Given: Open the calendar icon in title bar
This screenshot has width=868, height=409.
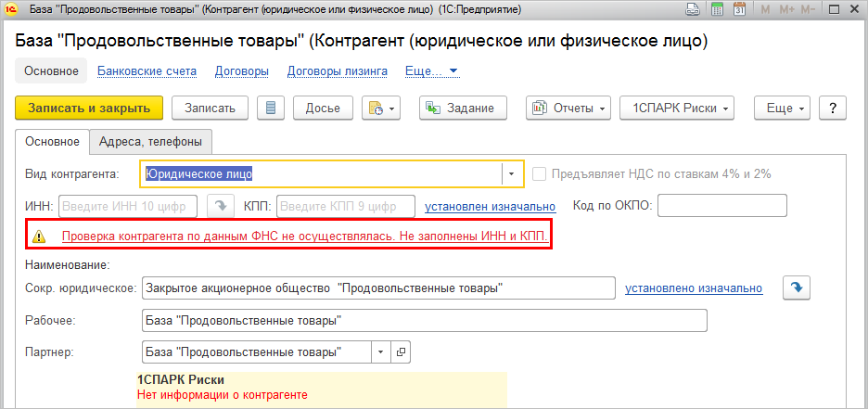Looking at the screenshot, I should (x=740, y=10).
